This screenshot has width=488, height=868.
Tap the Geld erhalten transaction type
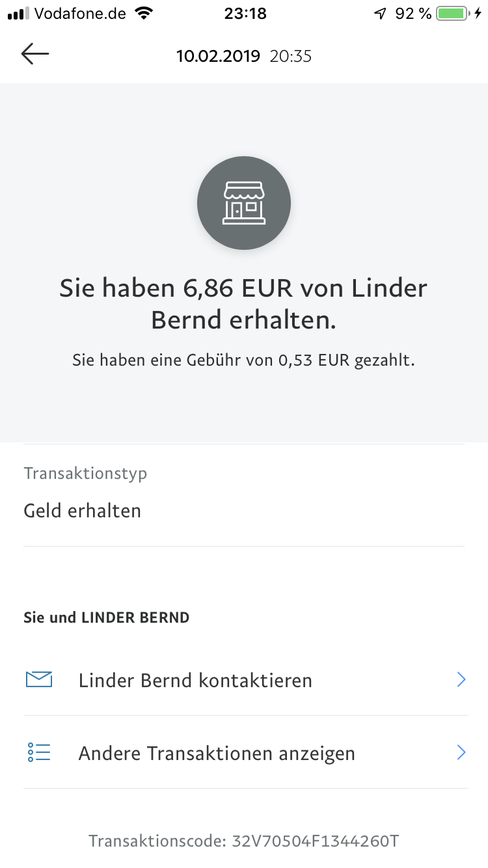[x=83, y=511]
